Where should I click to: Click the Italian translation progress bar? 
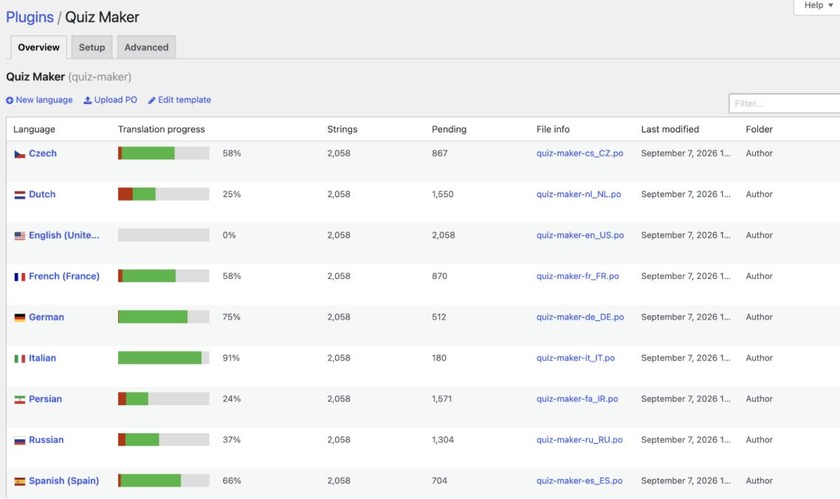[x=163, y=358]
